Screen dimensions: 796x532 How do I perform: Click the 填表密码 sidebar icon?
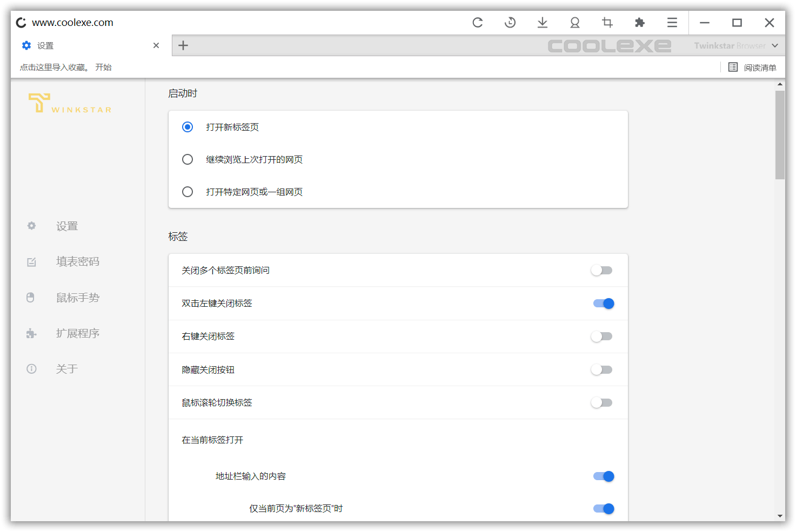coord(31,261)
